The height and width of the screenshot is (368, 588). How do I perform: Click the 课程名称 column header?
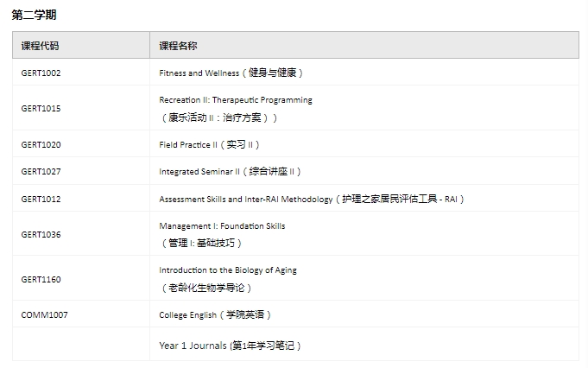tap(179, 45)
